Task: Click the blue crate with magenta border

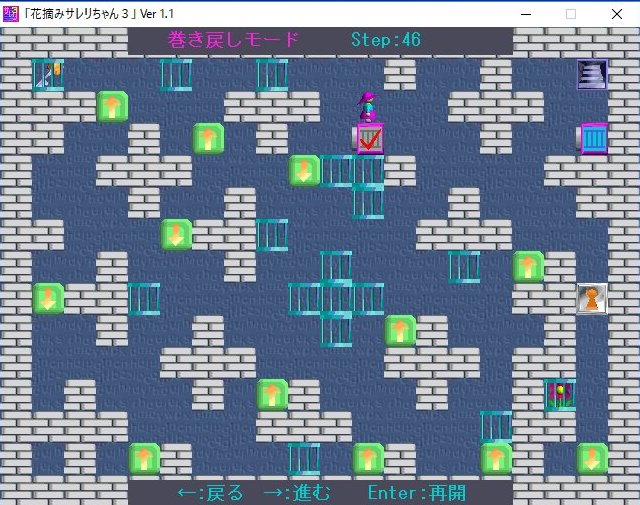Action: point(593,138)
